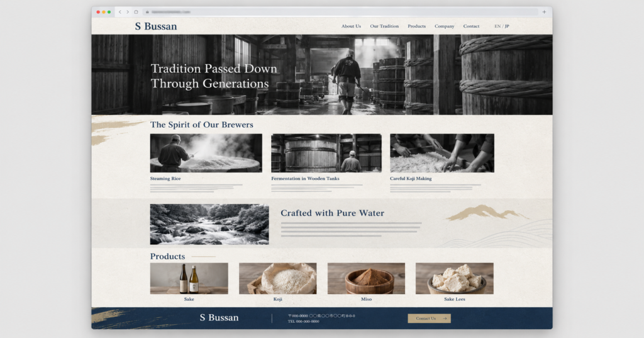Click the Products section heading
Viewport: 644px width, 338px height.
click(x=167, y=256)
